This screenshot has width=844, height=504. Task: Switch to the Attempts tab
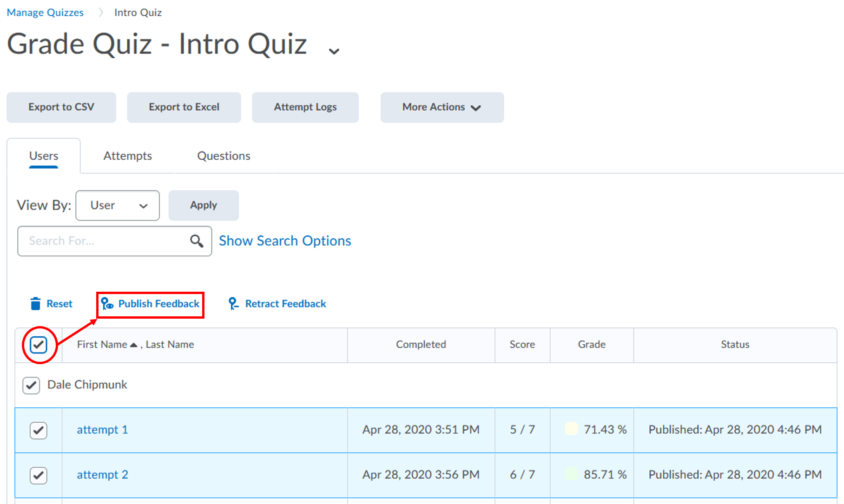(127, 156)
